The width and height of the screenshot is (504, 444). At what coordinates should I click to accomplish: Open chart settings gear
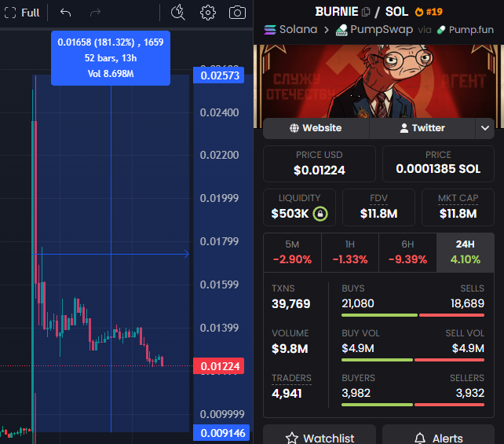point(208,13)
